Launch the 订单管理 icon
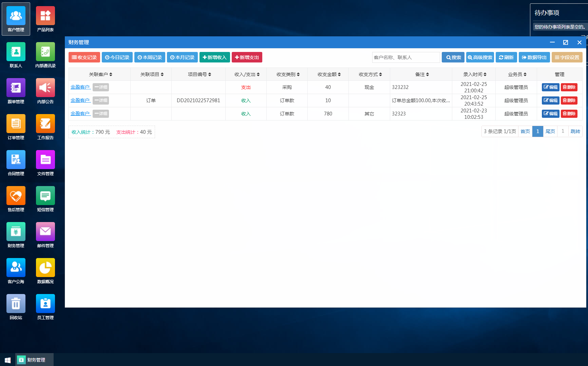This screenshot has width=588, height=366. (16, 127)
